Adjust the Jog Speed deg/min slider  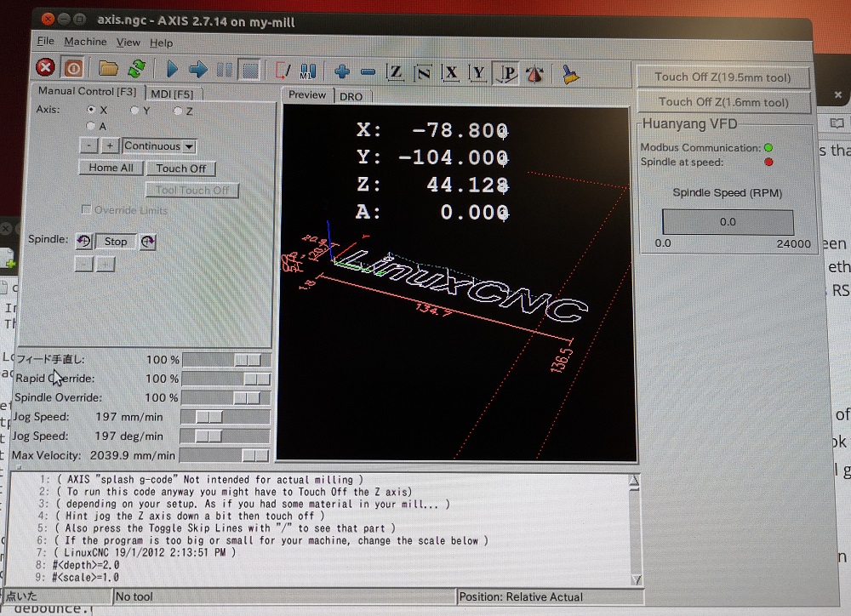(225, 436)
